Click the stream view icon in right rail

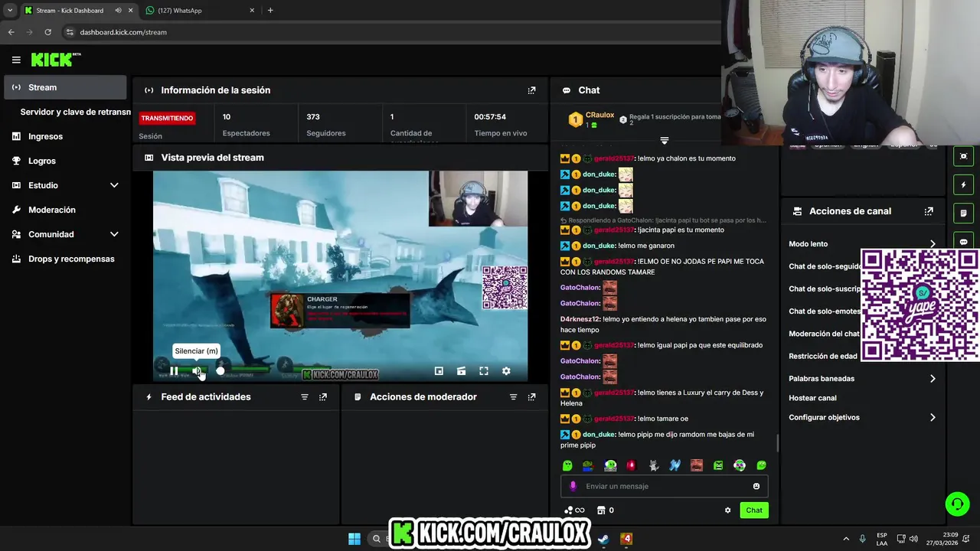pos(963,156)
